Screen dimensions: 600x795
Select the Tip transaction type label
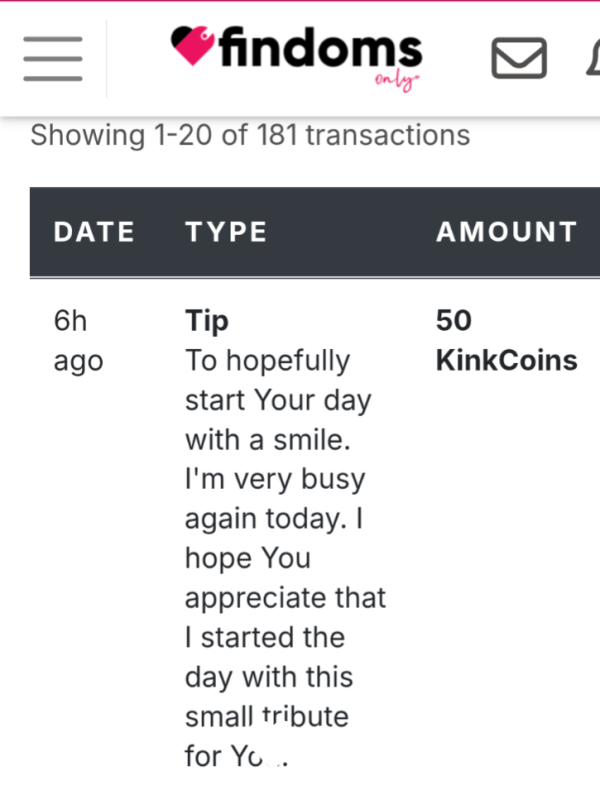207,321
